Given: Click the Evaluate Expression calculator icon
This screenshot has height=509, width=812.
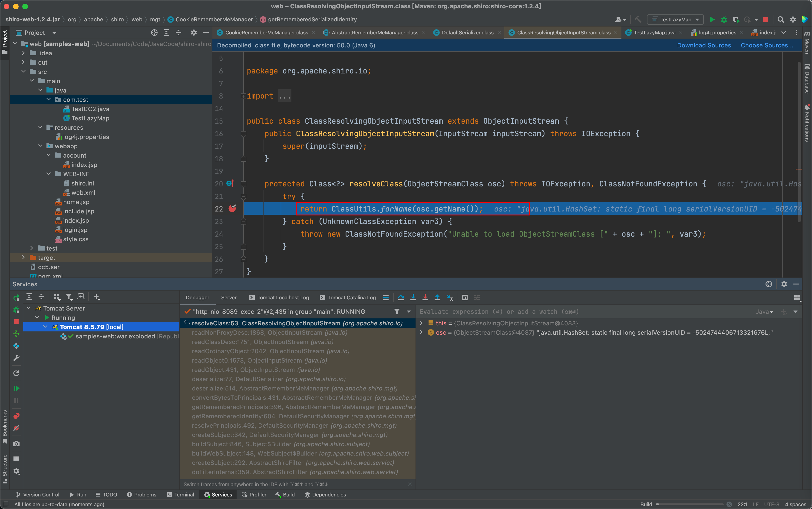Looking at the screenshot, I should (x=465, y=297).
